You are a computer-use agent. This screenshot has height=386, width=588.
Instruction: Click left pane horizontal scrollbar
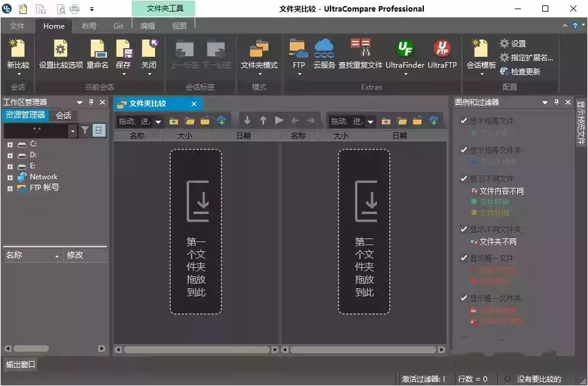[196, 349]
